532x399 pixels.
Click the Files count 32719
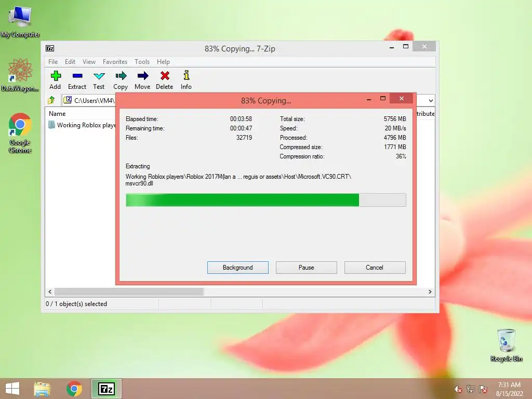pos(244,137)
